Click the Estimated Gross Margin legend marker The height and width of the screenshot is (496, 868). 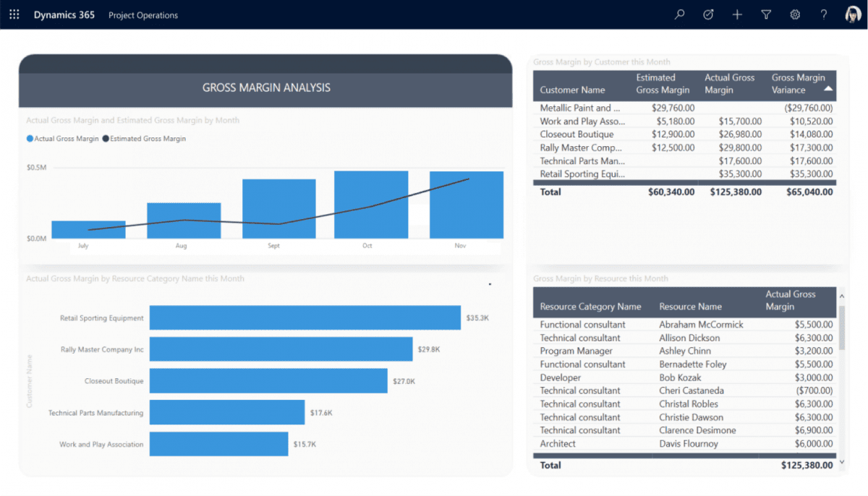point(106,139)
